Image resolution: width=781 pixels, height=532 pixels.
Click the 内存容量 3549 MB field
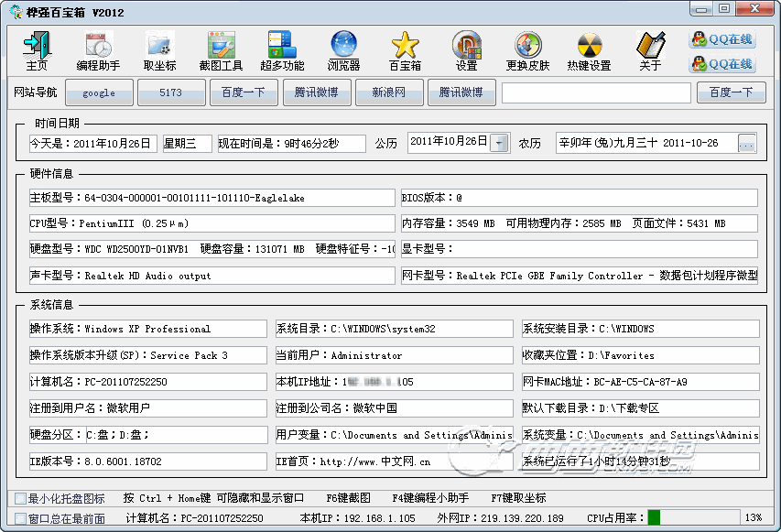click(x=580, y=223)
